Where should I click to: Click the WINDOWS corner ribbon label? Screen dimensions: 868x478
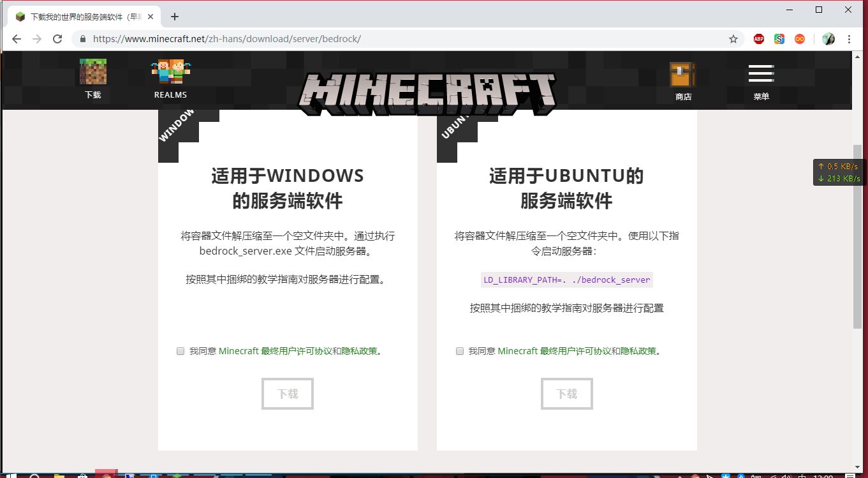click(x=177, y=125)
